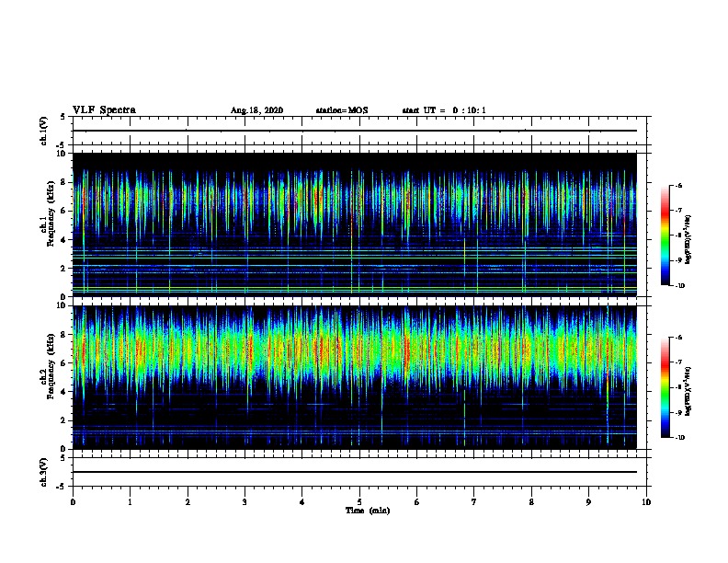Click the "-6" tick on ch.1 colorbar
Screen dimensions: 728x563
pos(678,185)
